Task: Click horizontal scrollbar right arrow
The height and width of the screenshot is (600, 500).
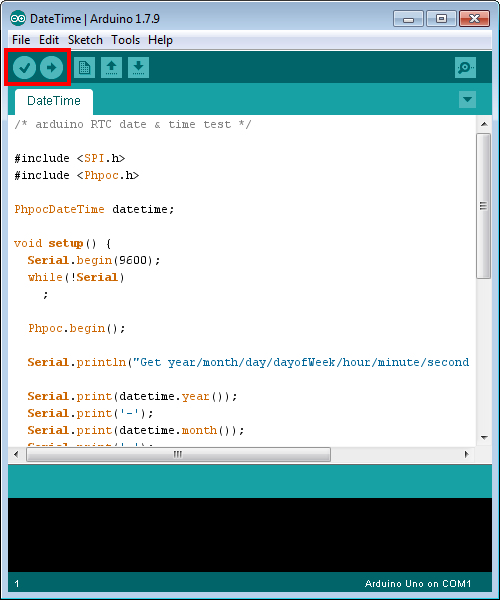Action: point(466,454)
